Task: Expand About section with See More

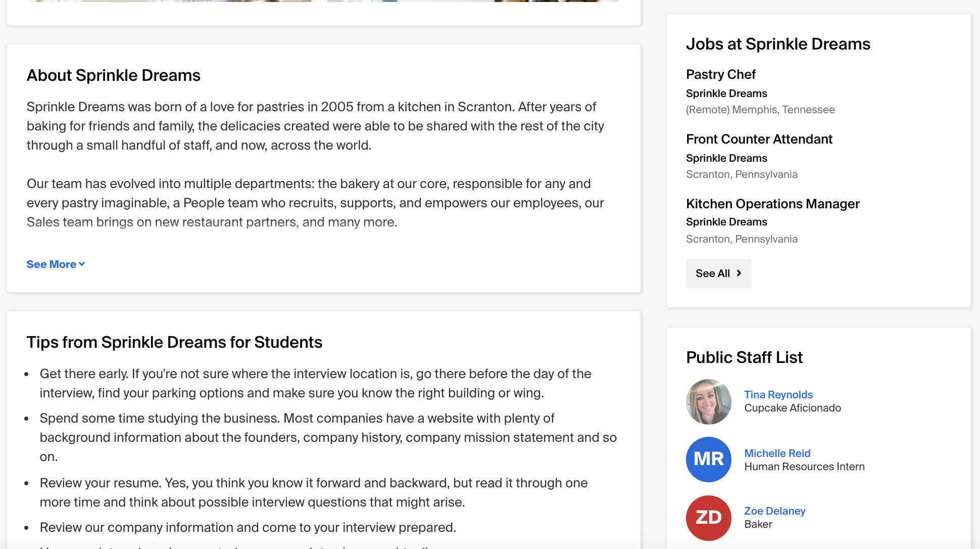Action: [52, 264]
